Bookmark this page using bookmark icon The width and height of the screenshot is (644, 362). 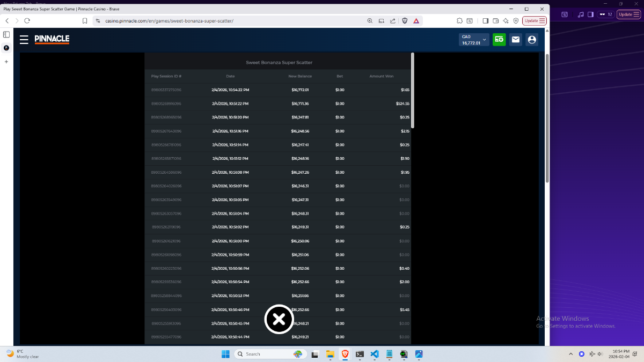pos(85,21)
